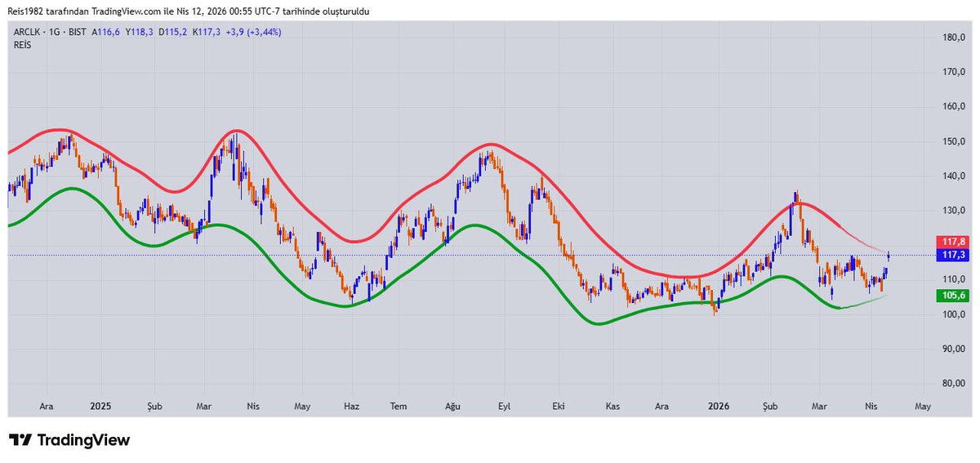Click the green 105,6 price tag
The width and height of the screenshot is (980, 463).
tap(952, 296)
